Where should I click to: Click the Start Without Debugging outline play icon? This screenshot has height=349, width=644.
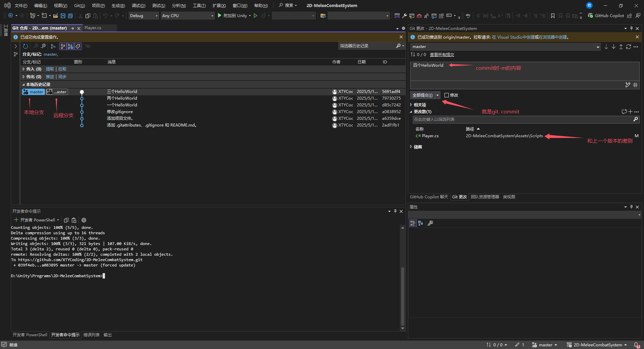[256, 16]
